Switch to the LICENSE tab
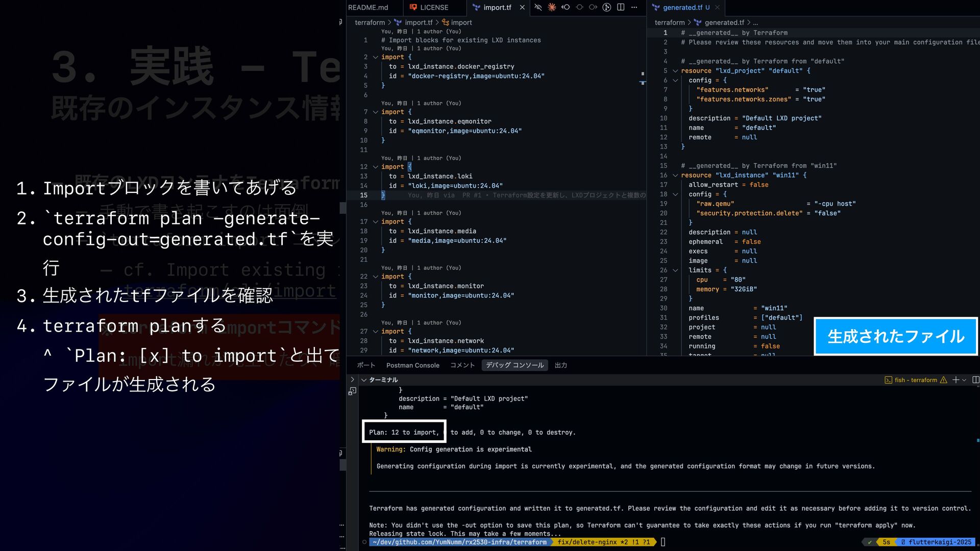Image resolution: width=980 pixels, height=551 pixels. click(x=434, y=7)
